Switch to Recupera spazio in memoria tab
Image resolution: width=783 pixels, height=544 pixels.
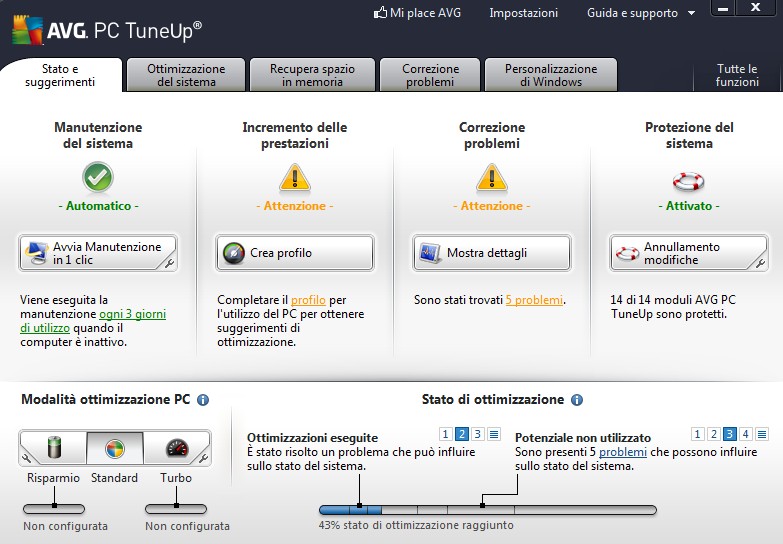[x=312, y=75]
